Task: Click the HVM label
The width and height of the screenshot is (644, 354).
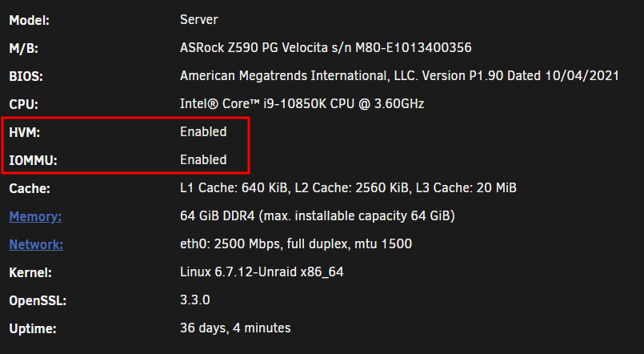Action: [x=25, y=132]
